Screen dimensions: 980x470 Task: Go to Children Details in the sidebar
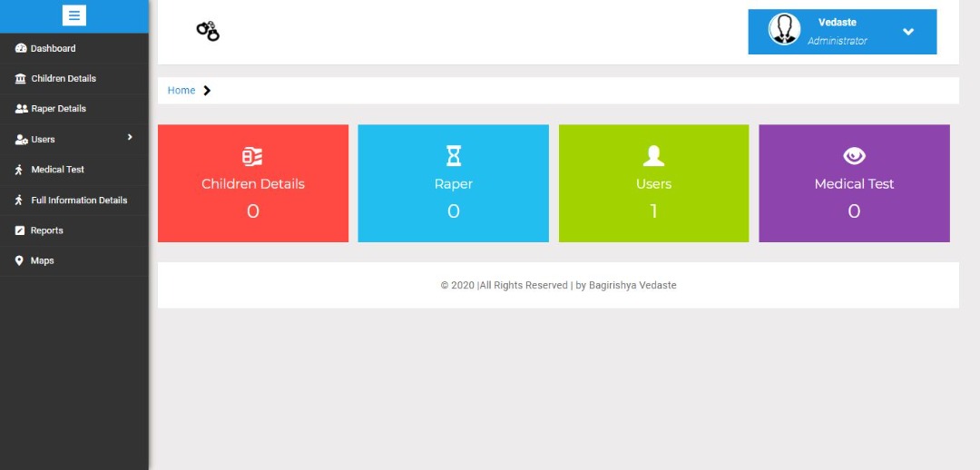coord(74,79)
